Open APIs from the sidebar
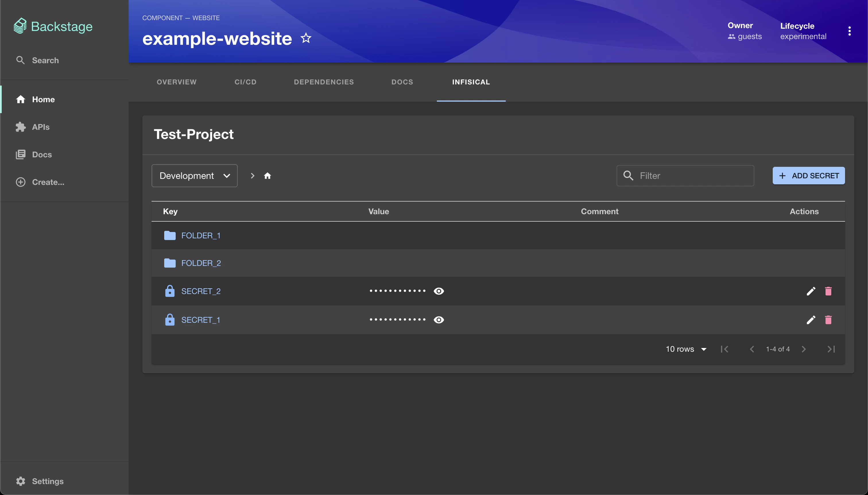The width and height of the screenshot is (868, 495). (33, 127)
